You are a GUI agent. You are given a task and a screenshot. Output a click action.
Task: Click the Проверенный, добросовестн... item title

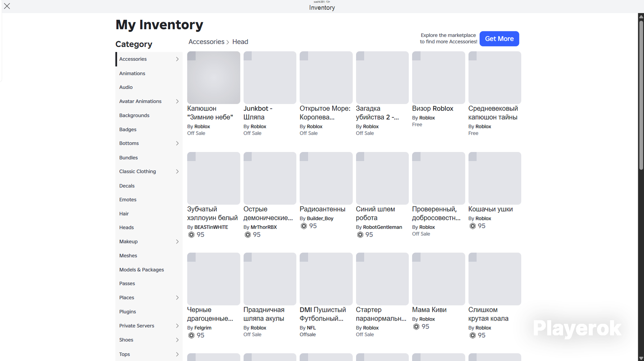[436, 213]
